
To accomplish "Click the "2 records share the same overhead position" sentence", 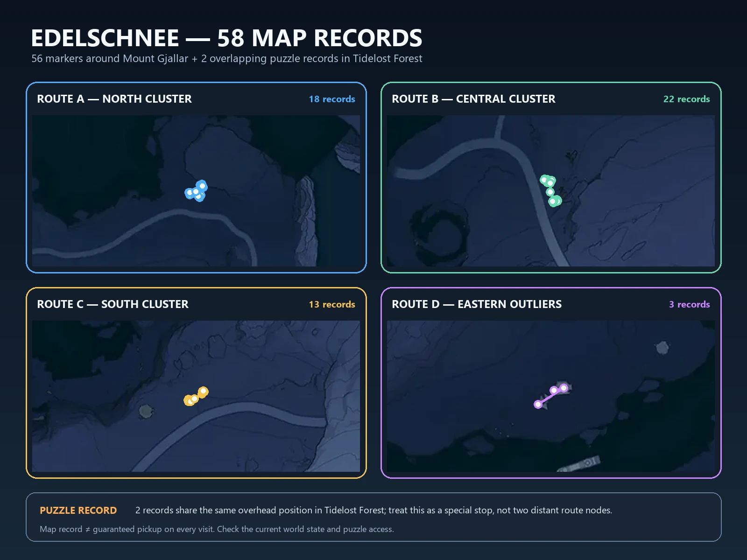I will click(x=373, y=511).
